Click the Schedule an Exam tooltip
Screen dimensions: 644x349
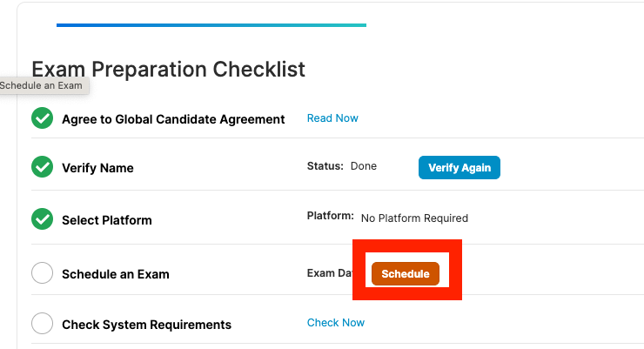tap(44, 85)
